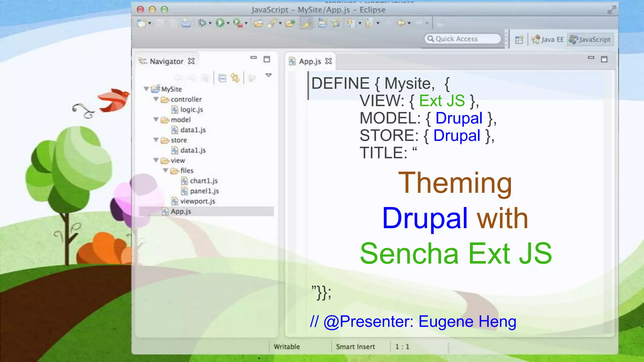
Task: Switch to the JavaScript perspective
Action: point(590,40)
